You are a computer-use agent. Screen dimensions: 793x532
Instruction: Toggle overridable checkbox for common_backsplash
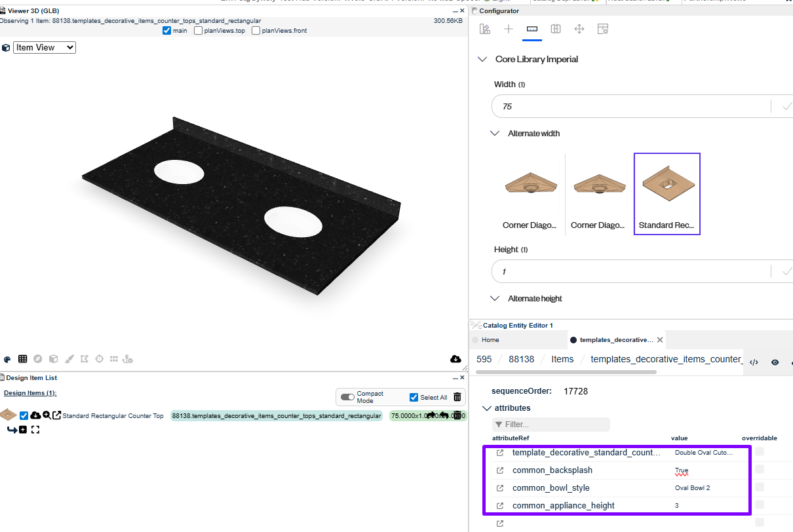(759, 469)
